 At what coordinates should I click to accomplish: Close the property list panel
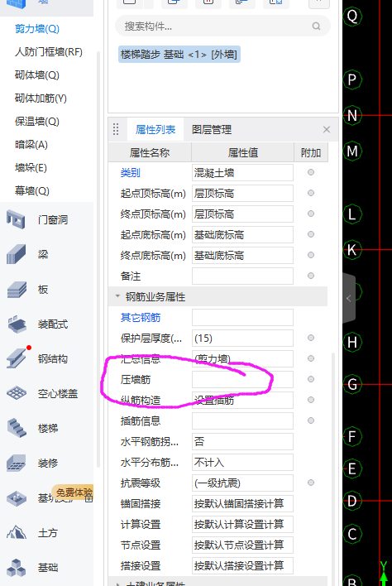click(x=327, y=129)
